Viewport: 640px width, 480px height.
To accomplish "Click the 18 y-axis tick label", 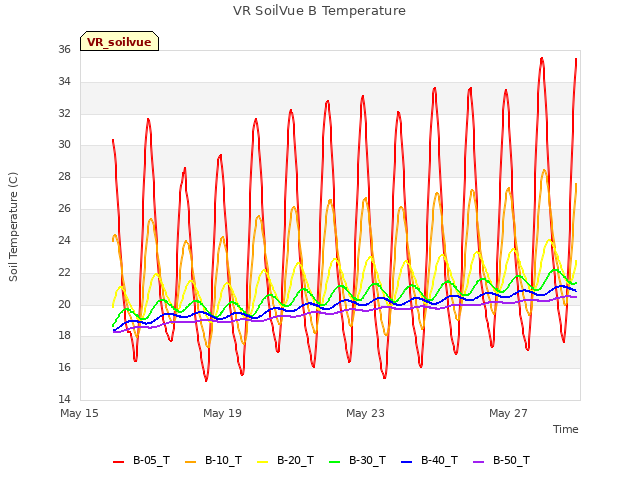I will coord(64,336).
